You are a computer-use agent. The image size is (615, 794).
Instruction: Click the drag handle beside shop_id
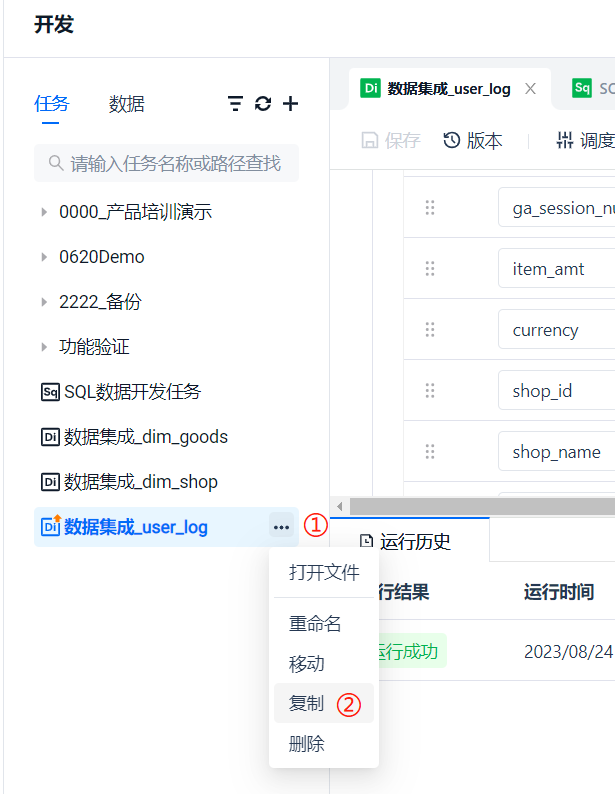coord(430,391)
